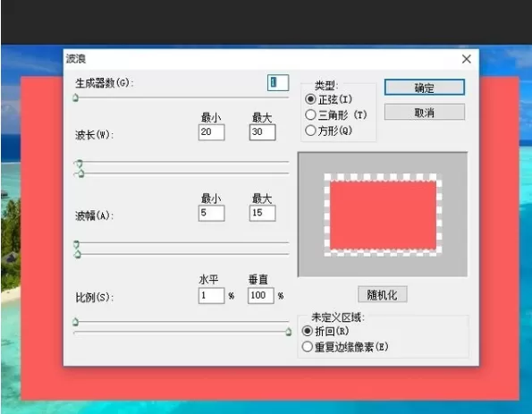Click the 波长 最小 field showing 20

coord(211,132)
